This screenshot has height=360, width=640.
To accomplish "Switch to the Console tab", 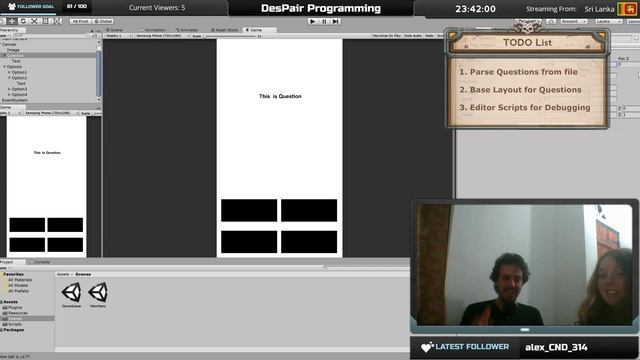I will (x=40, y=262).
